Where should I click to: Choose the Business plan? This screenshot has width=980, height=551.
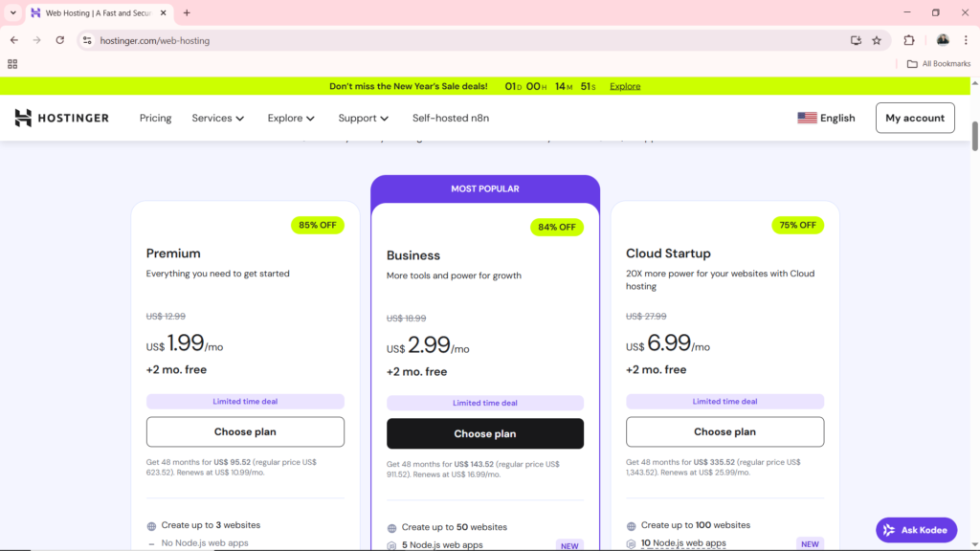484,433
